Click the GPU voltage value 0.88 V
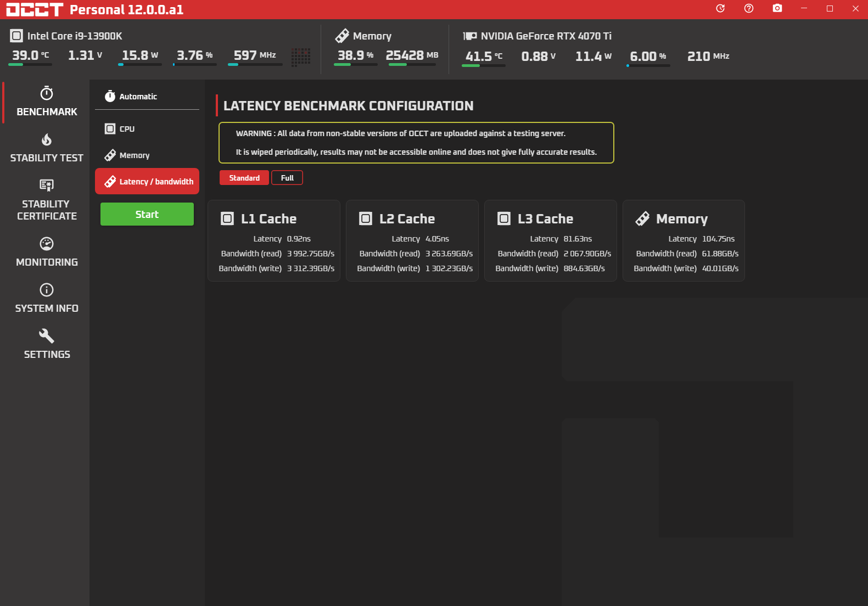Viewport: 868px width, 606px height. [539, 57]
